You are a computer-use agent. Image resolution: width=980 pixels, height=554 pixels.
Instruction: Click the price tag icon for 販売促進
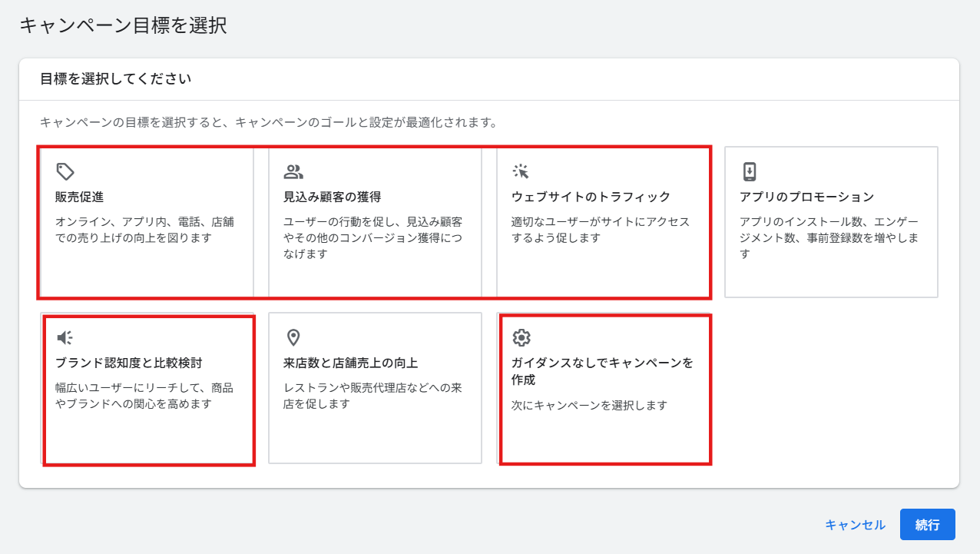[x=65, y=171]
